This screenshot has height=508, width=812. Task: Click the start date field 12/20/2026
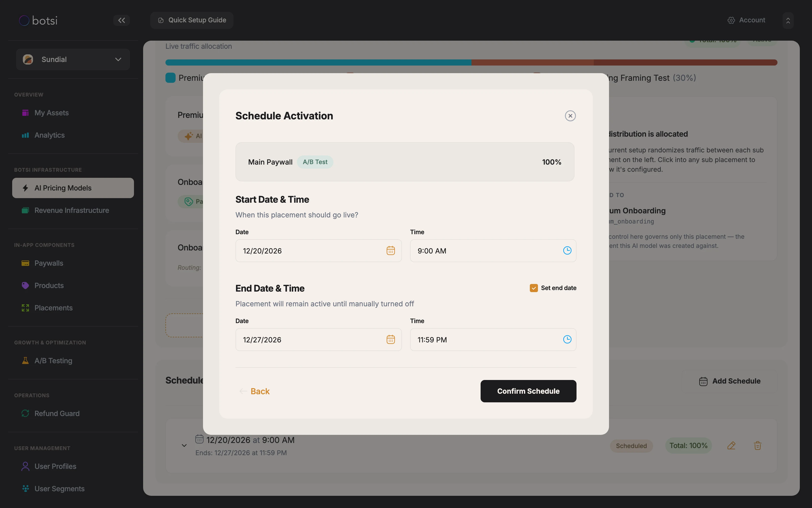pyautogui.click(x=318, y=251)
